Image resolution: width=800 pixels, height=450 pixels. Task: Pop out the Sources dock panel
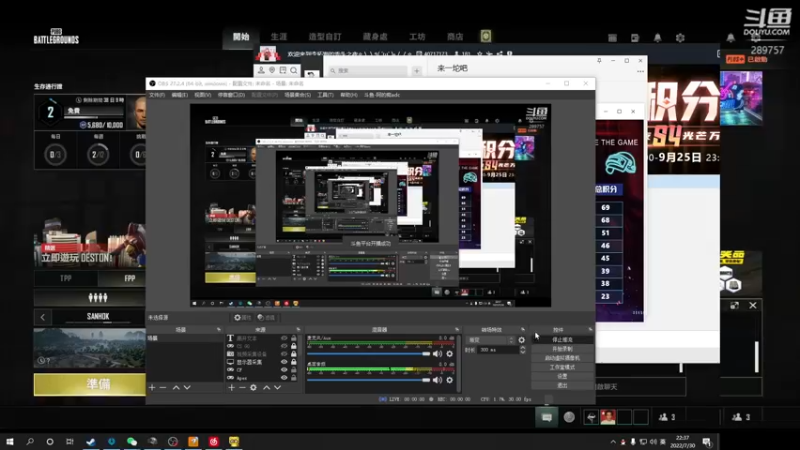tap(298, 330)
